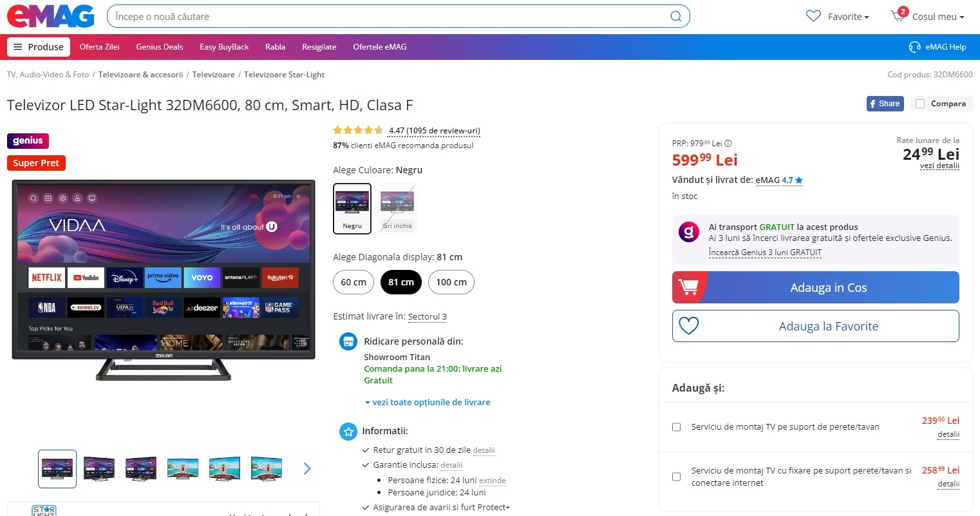The height and width of the screenshot is (516, 980).
Task: Click extinde warranty link
Action: click(x=493, y=481)
